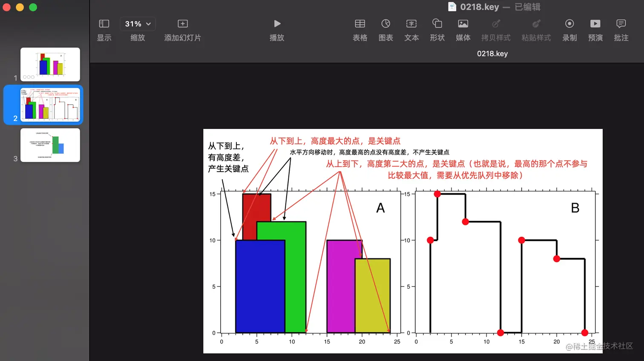Insert a table with the 表格 icon

[360, 23]
